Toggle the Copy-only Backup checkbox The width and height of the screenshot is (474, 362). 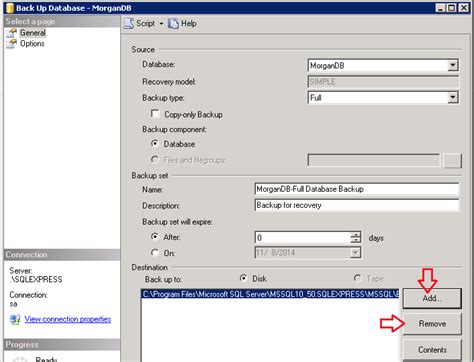coord(155,114)
